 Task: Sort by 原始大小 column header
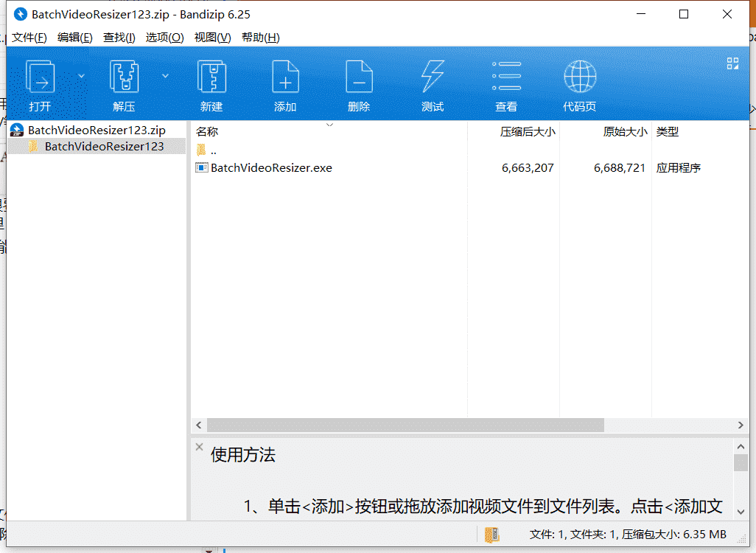pyautogui.click(x=625, y=131)
